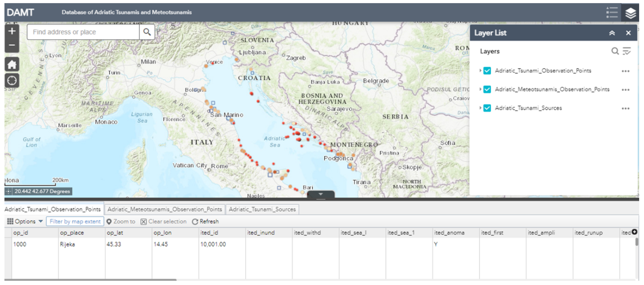Image resolution: width=644 pixels, height=285 pixels.
Task: Click Filter by map extent button
Action: (x=75, y=221)
